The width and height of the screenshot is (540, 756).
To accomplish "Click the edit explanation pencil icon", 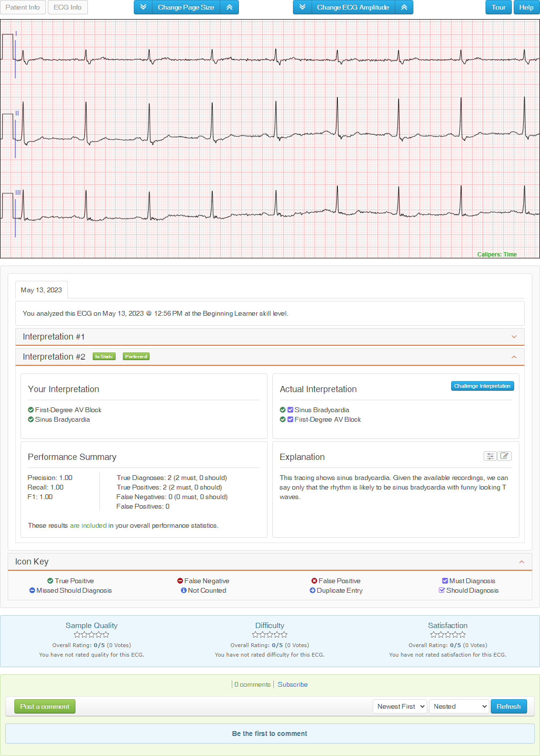I will [504, 456].
